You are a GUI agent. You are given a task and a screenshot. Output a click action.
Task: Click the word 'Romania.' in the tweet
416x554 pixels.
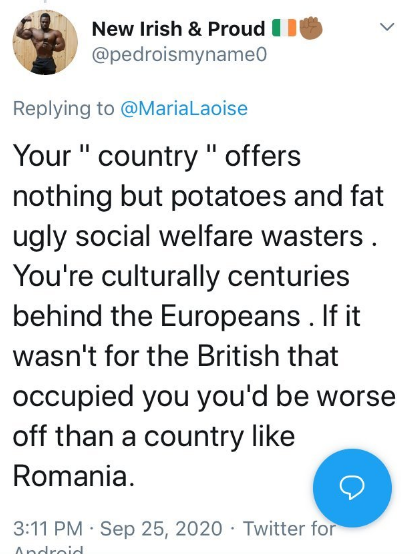pyautogui.click(x=74, y=476)
